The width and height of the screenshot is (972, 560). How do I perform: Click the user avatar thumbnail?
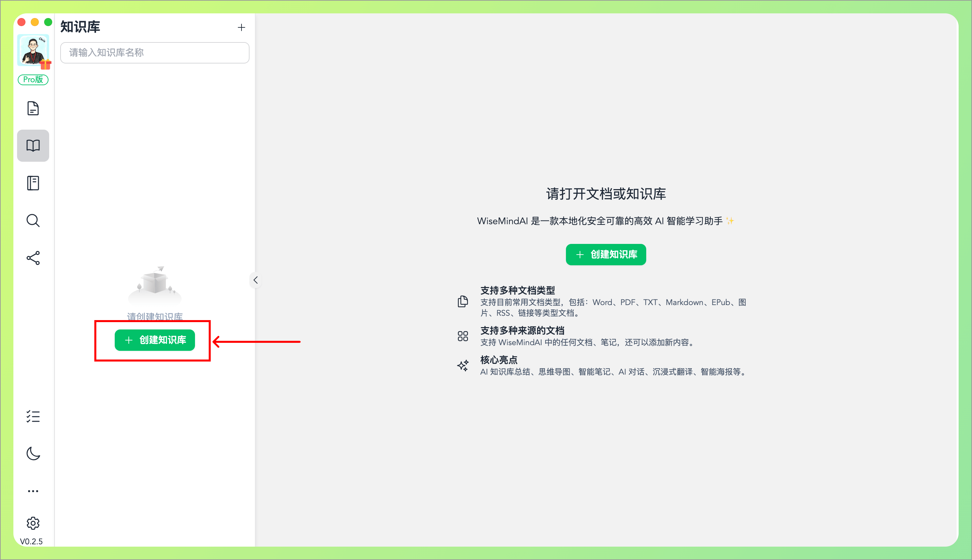[x=33, y=50]
